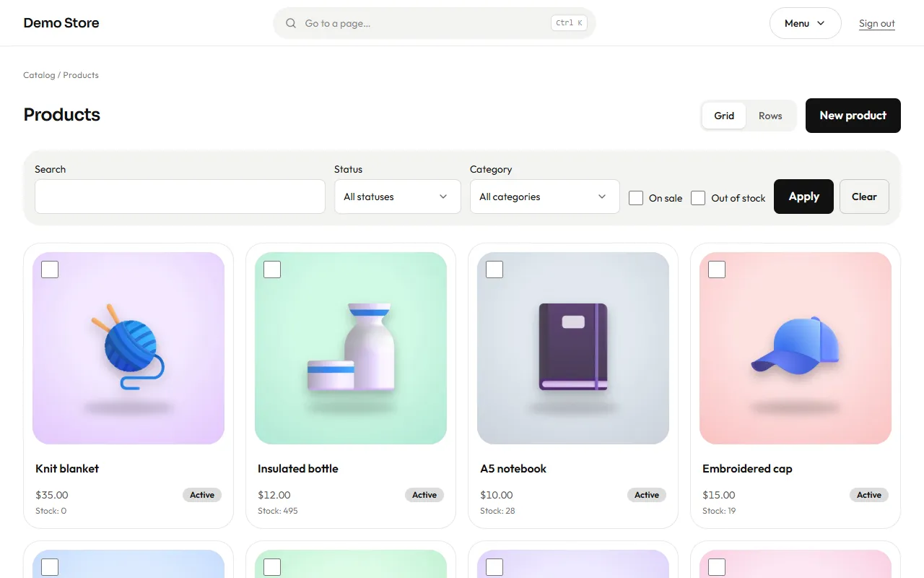The width and height of the screenshot is (924, 578).
Task: Switch to Rows view
Action: [x=770, y=116]
